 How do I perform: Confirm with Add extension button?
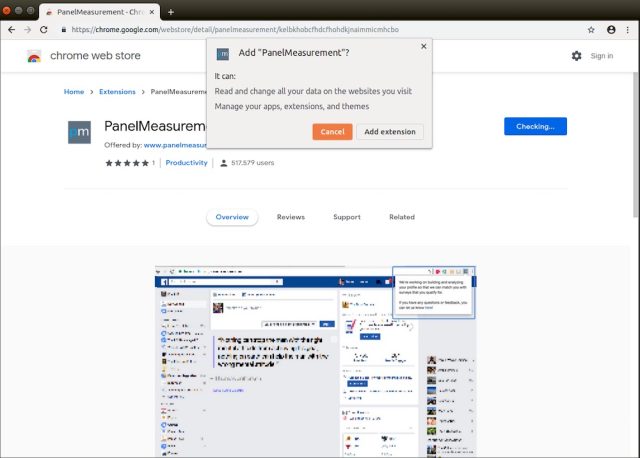390,132
